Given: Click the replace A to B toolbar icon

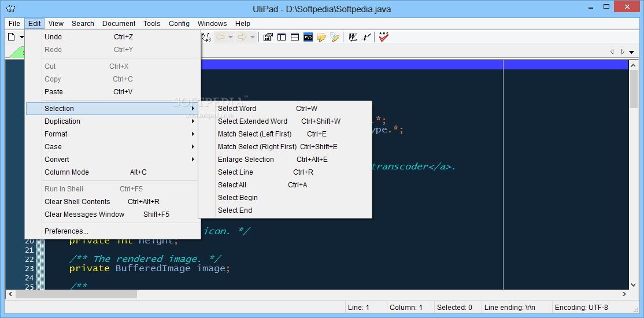Looking at the screenshot, I should click(206, 38).
